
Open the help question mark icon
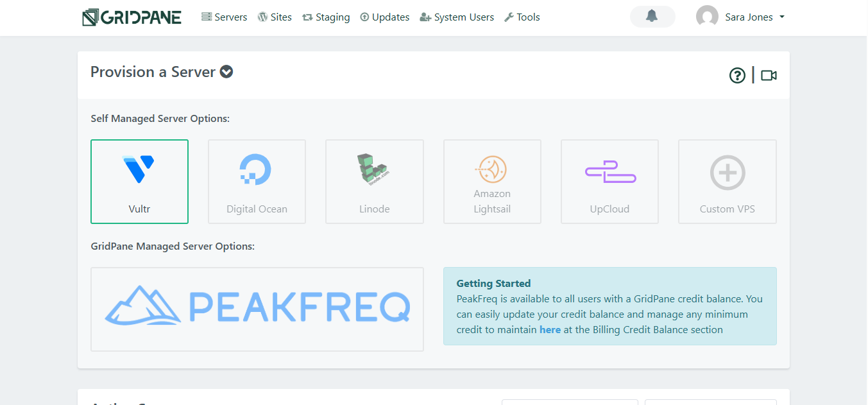(x=737, y=76)
